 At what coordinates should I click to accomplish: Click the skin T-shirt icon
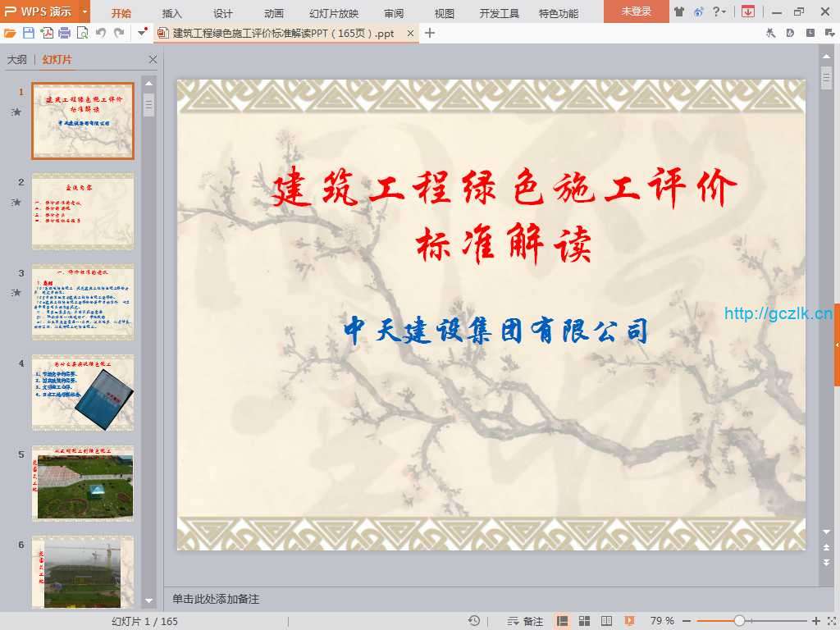tap(679, 11)
